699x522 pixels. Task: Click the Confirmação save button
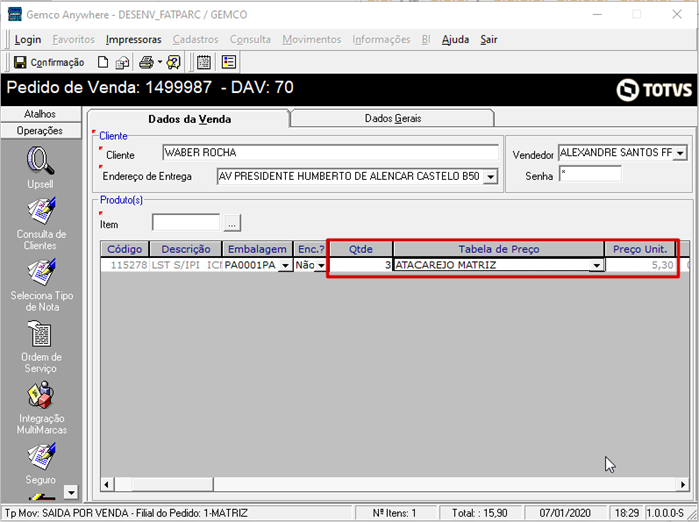(x=49, y=62)
